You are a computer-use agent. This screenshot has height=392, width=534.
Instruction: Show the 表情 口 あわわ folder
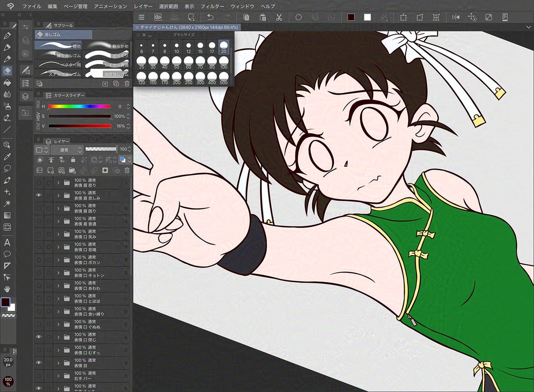pyautogui.click(x=39, y=286)
